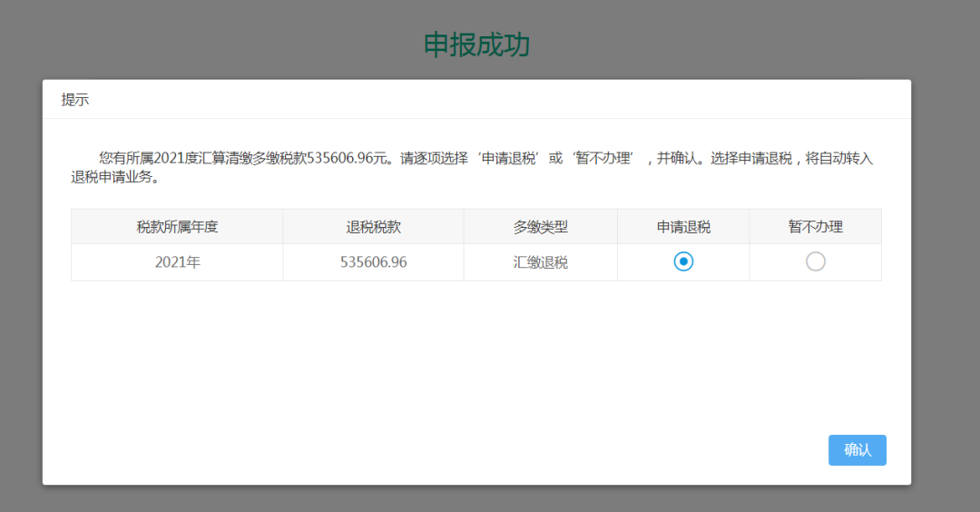Click the 多缴类型 column header
The image size is (980, 512).
pyautogui.click(x=540, y=227)
